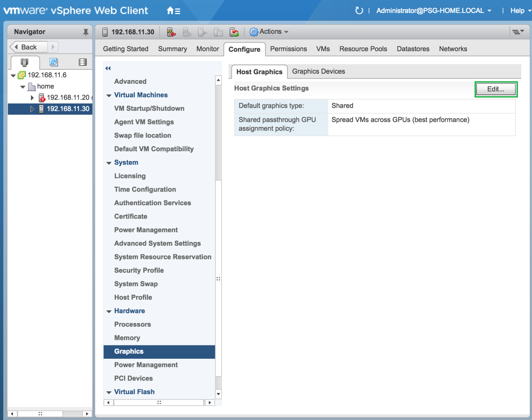This screenshot has width=532, height=420.
Task: Click the pin icon on the Navigator panel
Action: [x=86, y=32]
